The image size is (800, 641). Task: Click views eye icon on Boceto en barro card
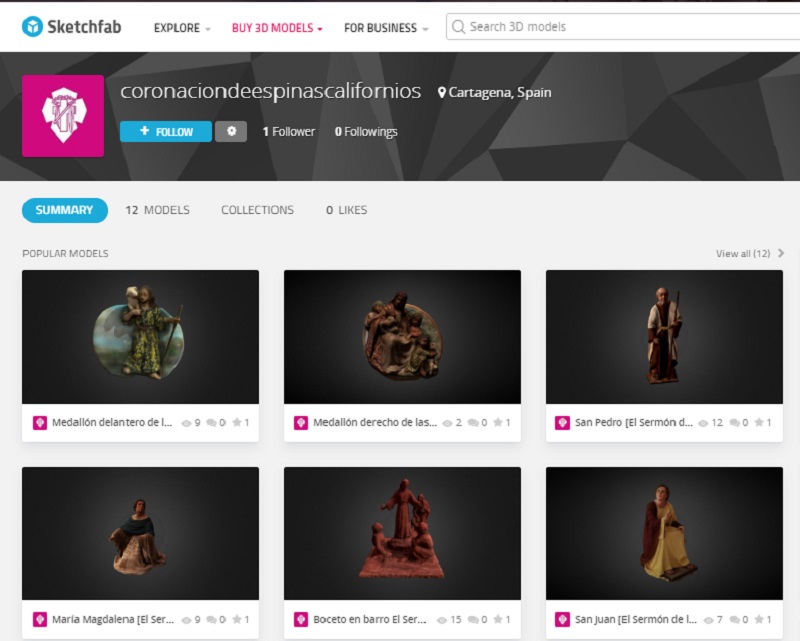[x=442, y=620]
